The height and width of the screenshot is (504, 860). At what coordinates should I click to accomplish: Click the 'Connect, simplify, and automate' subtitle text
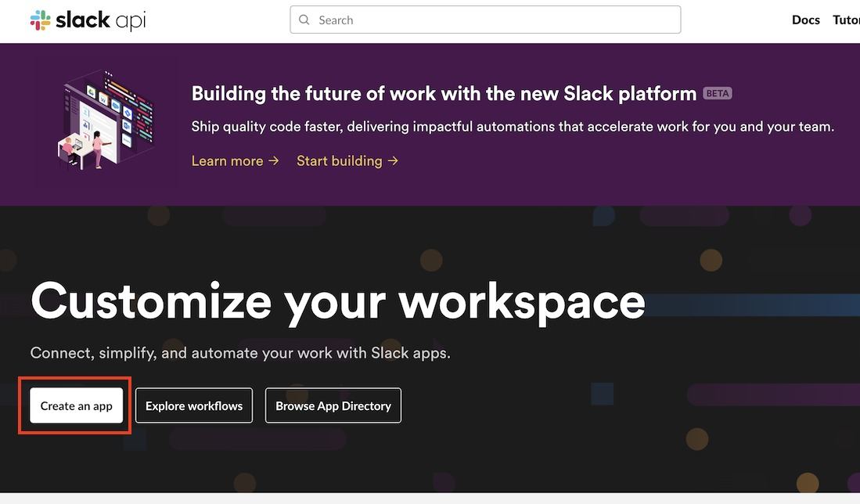click(240, 353)
